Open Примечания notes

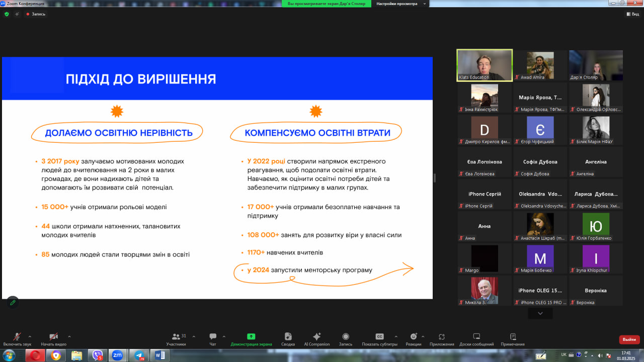point(513,339)
